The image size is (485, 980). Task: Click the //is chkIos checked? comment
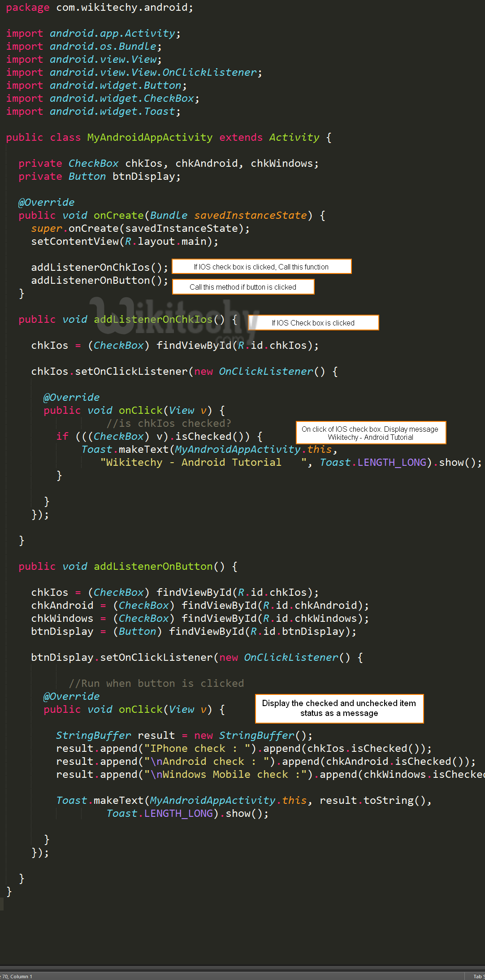(169, 424)
